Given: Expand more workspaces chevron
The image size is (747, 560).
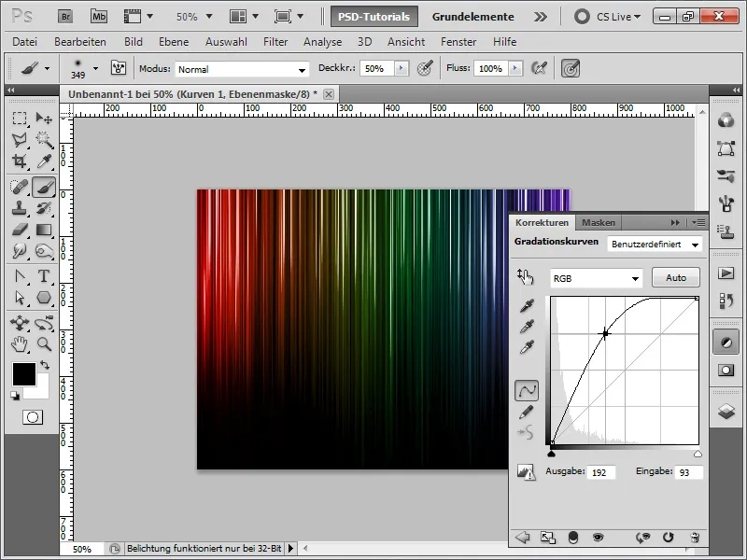Looking at the screenshot, I should point(541,17).
